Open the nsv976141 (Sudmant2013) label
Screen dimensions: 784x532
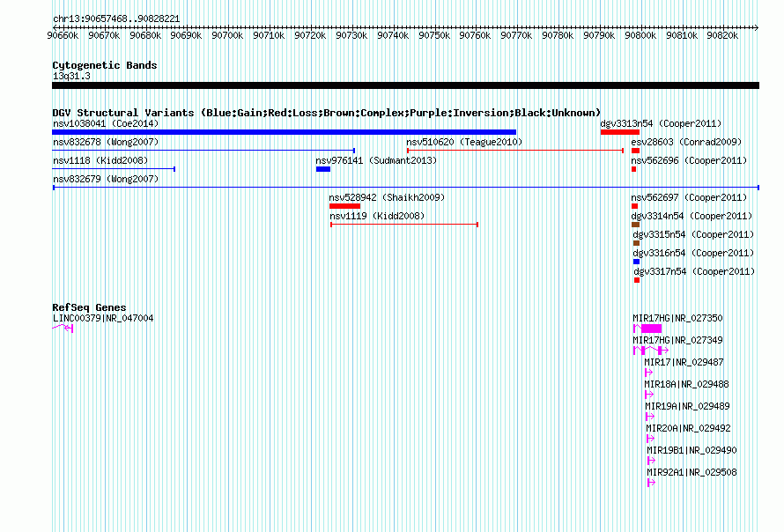tap(376, 160)
